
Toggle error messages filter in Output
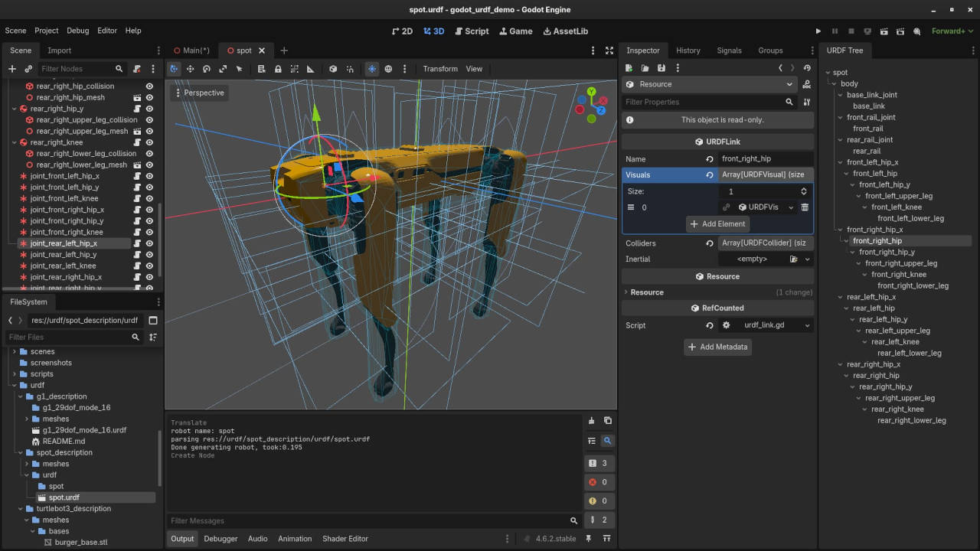pos(598,482)
